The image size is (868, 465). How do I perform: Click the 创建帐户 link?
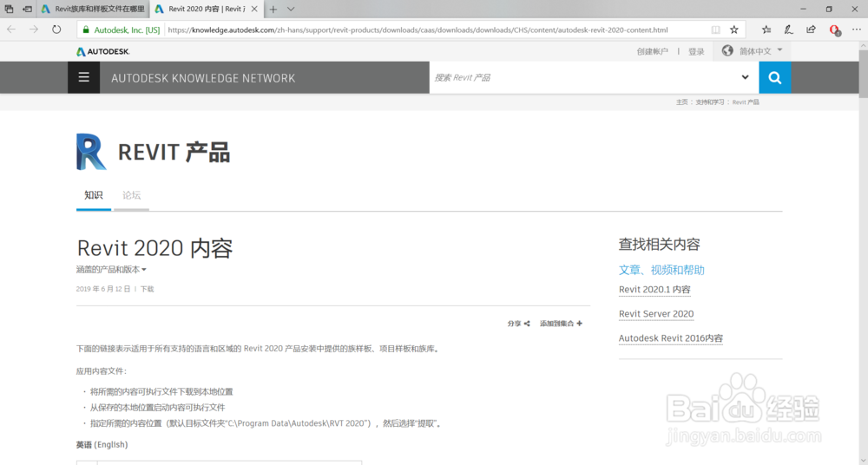pos(652,51)
